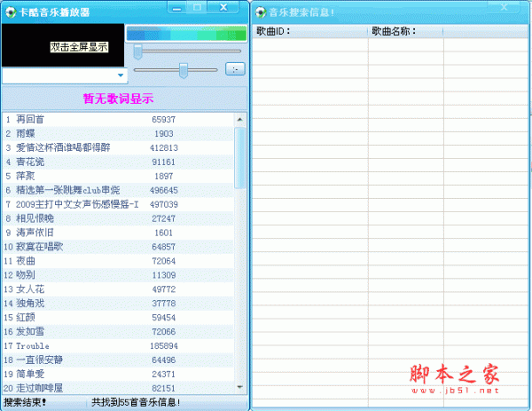Click the Kaku music player title icon

click(x=11, y=12)
